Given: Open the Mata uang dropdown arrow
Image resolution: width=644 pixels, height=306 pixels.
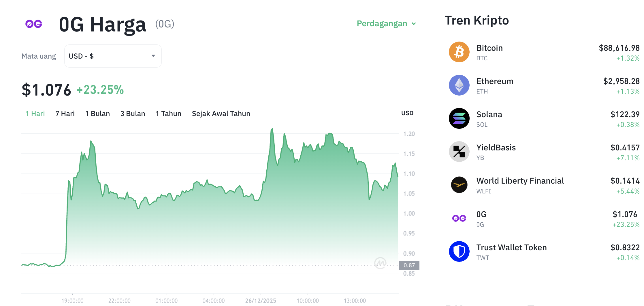Looking at the screenshot, I should tap(153, 56).
